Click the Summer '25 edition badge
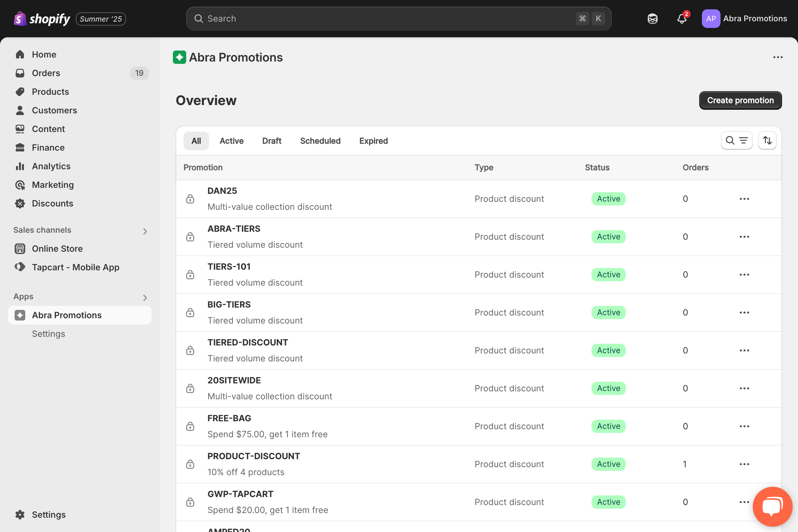Viewport: 798px width, 532px height. coord(101,19)
